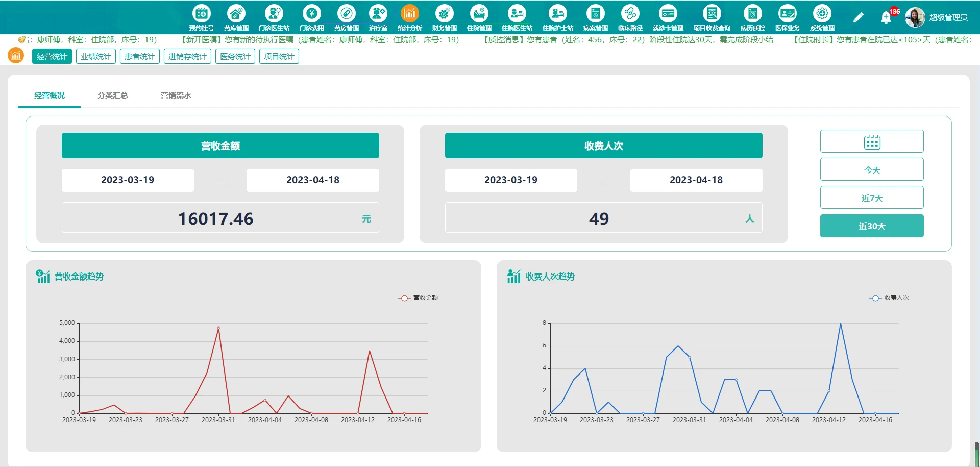Toggle 收费人次 series in chart legend

coord(889,298)
